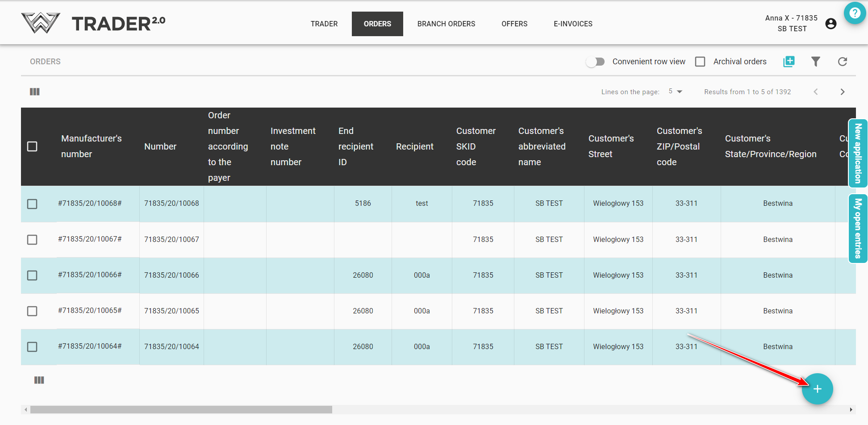Refresh the orders list
This screenshot has height=425, width=868.
pyautogui.click(x=842, y=62)
